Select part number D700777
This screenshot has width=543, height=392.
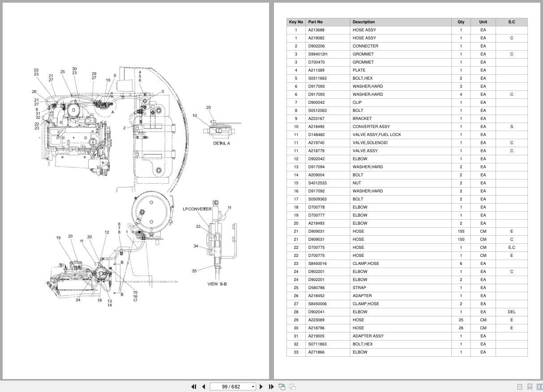[316, 215]
